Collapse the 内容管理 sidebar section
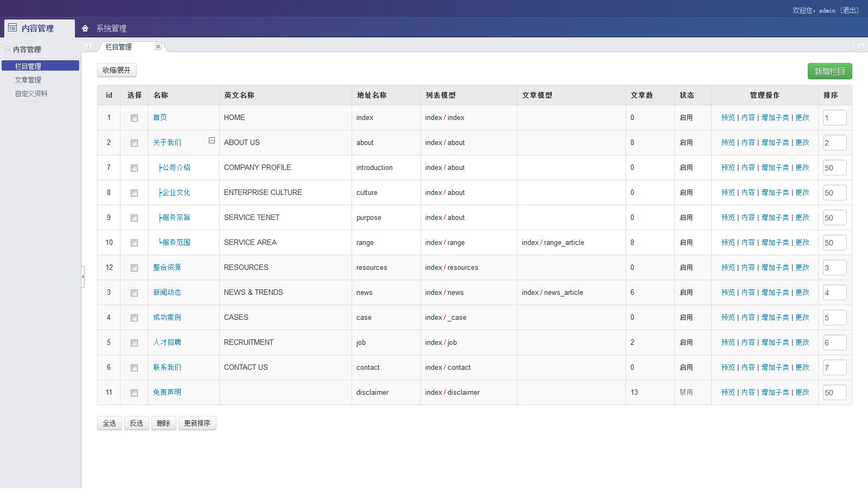This screenshot has width=868, height=492. pyautogui.click(x=7, y=49)
